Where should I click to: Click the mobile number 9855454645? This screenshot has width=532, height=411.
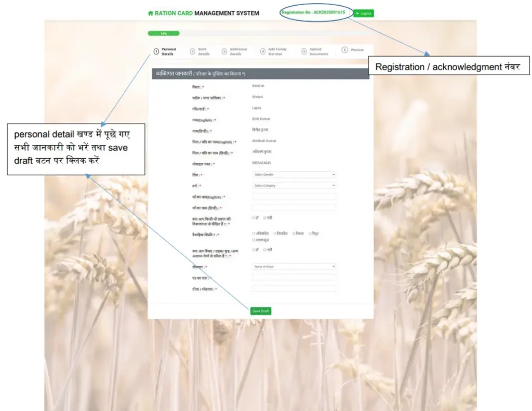[x=262, y=163]
